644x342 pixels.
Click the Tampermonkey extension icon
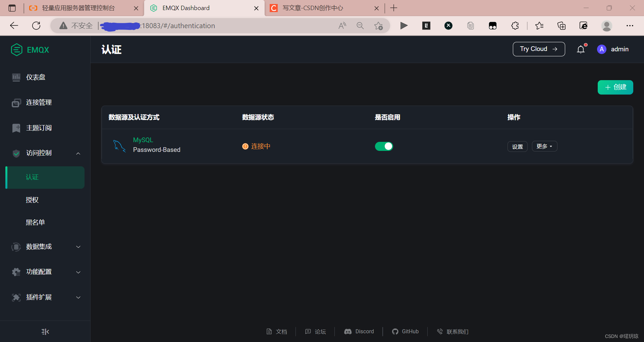[493, 26]
